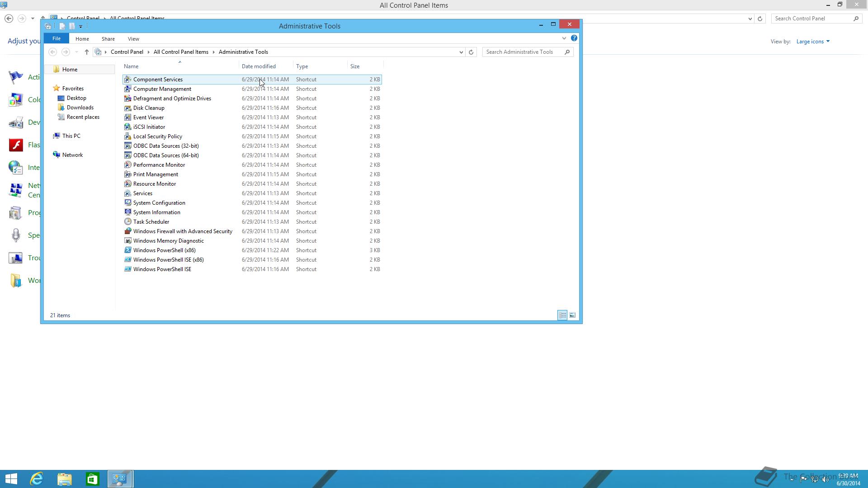Open the Share ribbon tab
The image size is (868, 488).
pyautogui.click(x=108, y=39)
